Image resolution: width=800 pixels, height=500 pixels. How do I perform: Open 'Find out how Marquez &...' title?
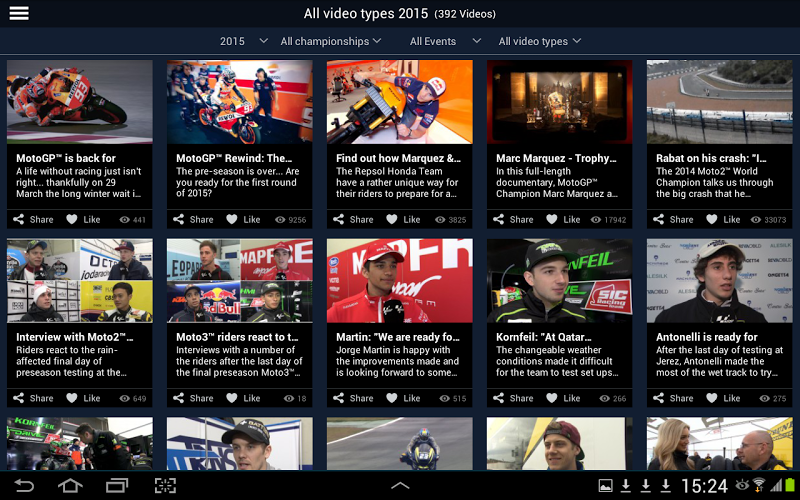click(x=398, y=158)
